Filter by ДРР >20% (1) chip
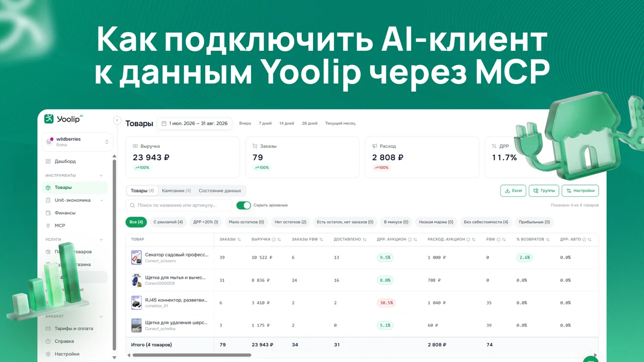This screenshot has width=644, height=362. pos(206,222)
